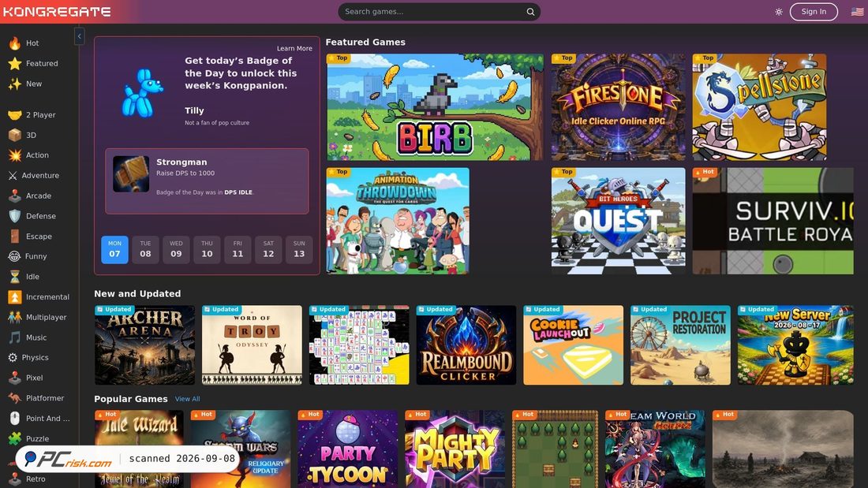Open Word of Troy Odyssey game
The height and width of the screenshot is (488, 868).
point(252,345)
